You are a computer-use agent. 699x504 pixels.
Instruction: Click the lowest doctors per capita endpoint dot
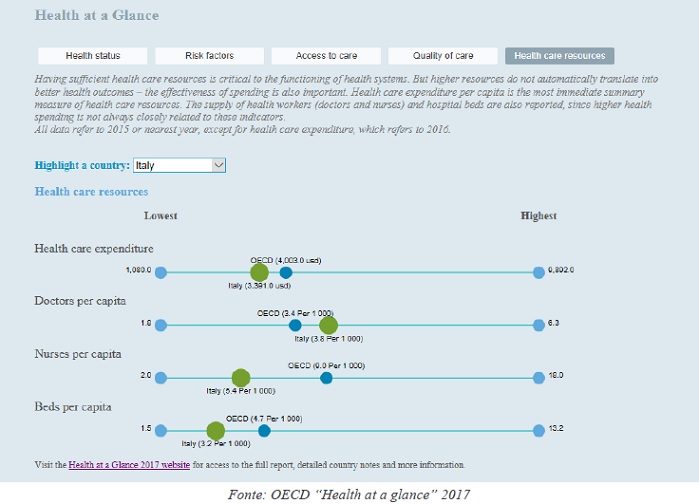[x=161, y=325]
